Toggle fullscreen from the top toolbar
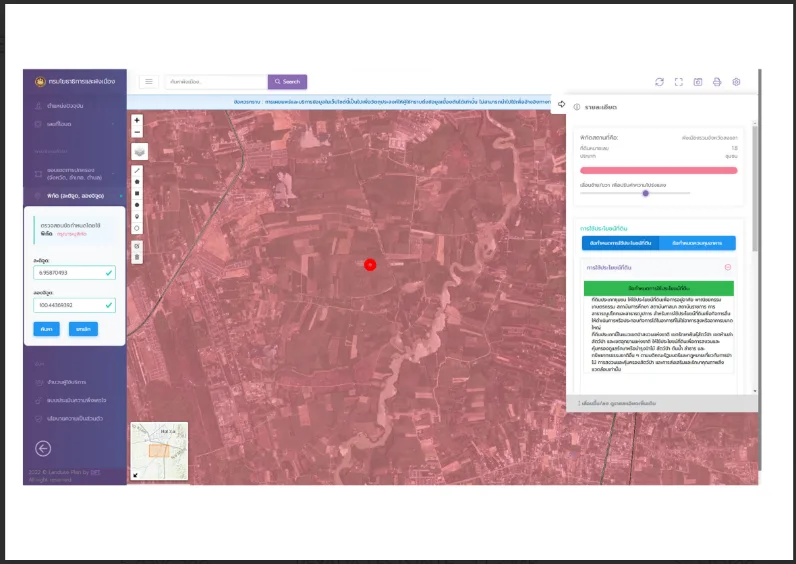Screen dimensions: 796x564 point(679,82)
